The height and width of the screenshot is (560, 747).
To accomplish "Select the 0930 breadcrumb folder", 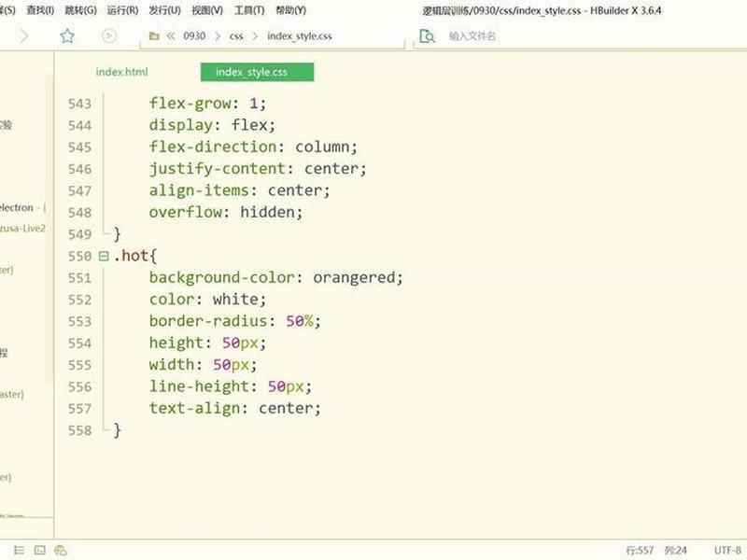I will point(194,36).
